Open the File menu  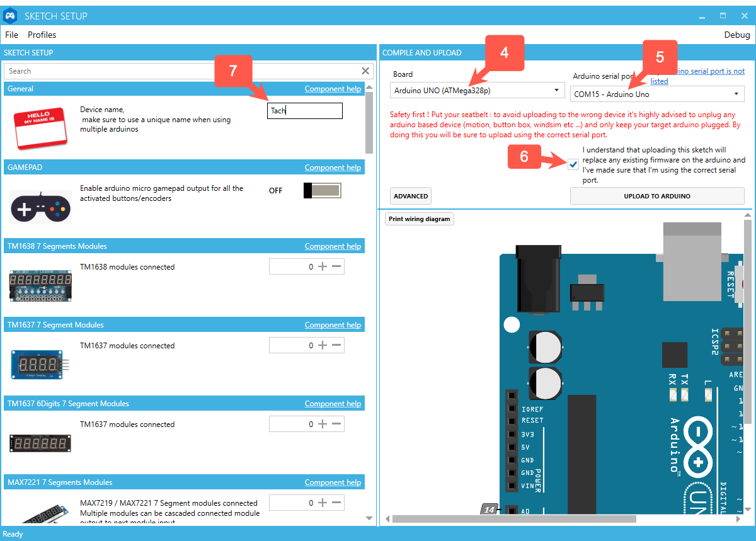(x=12, y=35)
